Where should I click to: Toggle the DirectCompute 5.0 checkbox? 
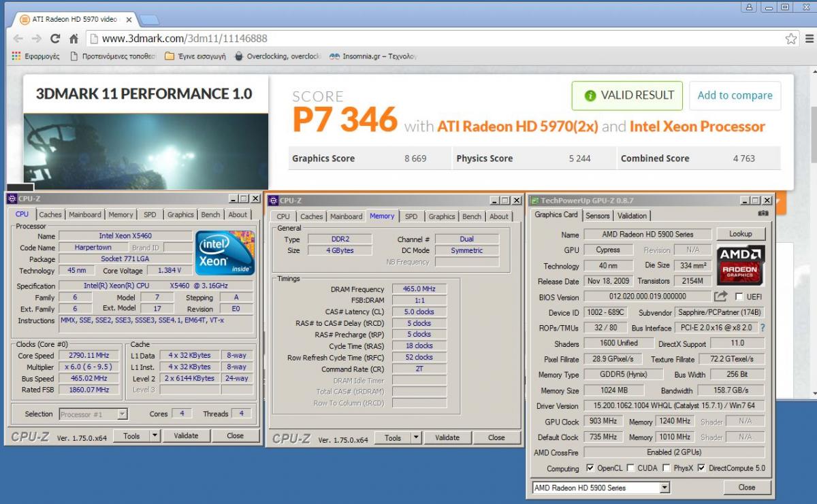pos(701,468)
